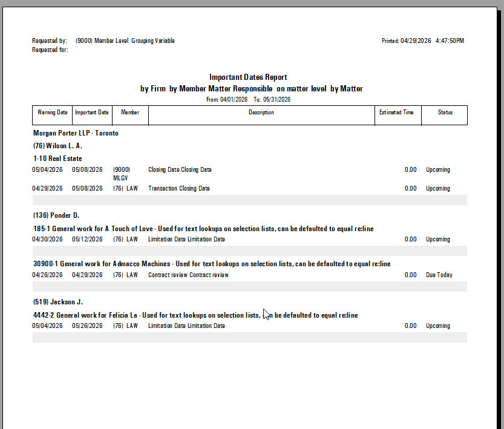Select the "Due Today" status
Screen dimensions: 504x429
click(x=439, y=275)
